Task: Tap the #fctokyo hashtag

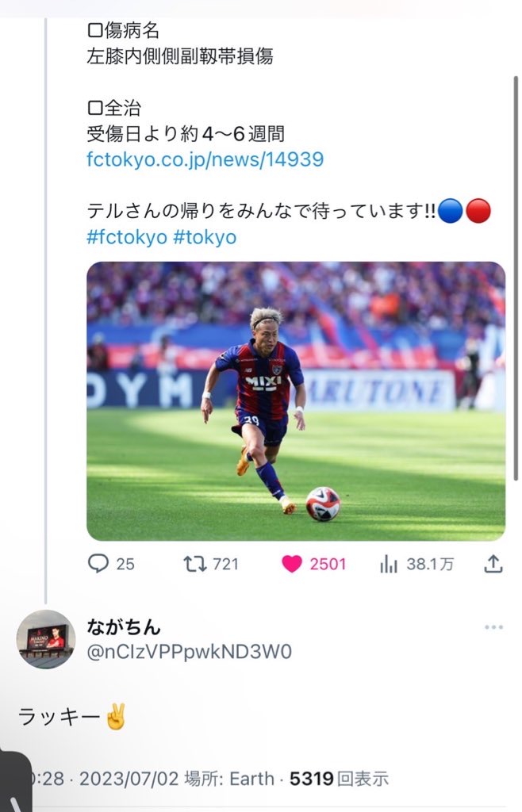Action: click(126, 237)
